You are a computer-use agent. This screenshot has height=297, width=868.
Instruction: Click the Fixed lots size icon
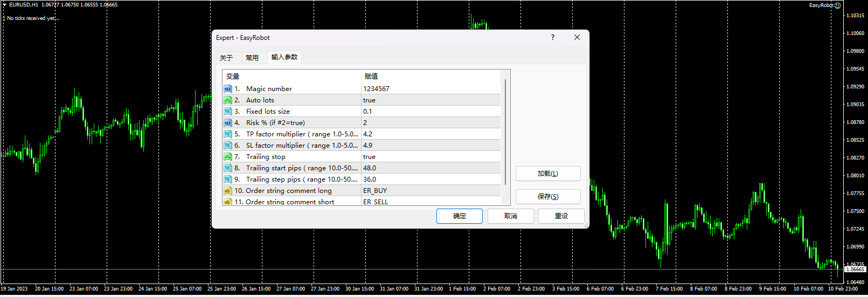point(228,112)
